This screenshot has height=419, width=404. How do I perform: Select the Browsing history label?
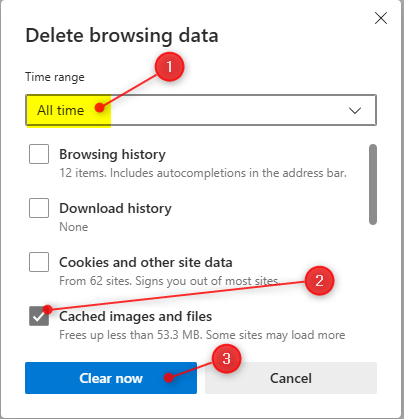[112, 154]
